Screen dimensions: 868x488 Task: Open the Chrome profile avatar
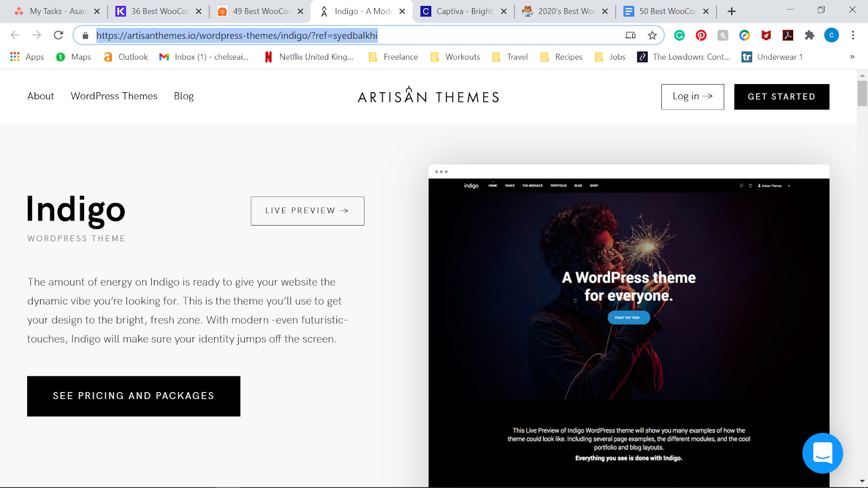[x=831, y=35]
